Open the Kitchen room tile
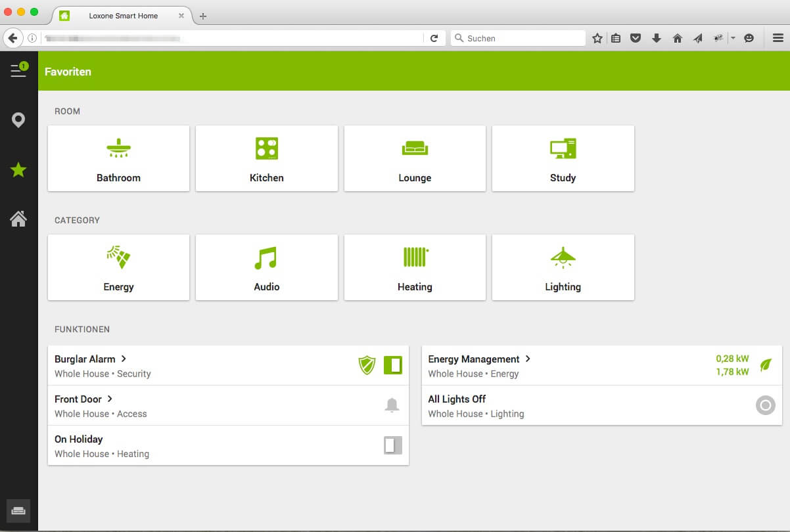The image size is (790, 532). point(266,158)
